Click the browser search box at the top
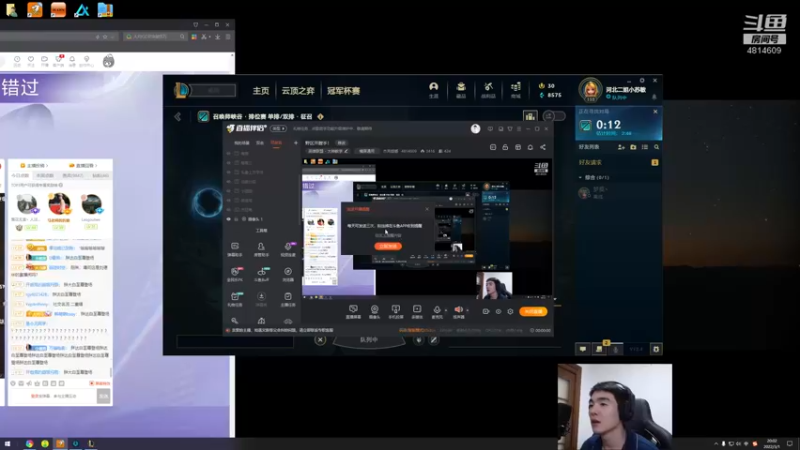This screenshot has width=800, height=450. point(155,37)
